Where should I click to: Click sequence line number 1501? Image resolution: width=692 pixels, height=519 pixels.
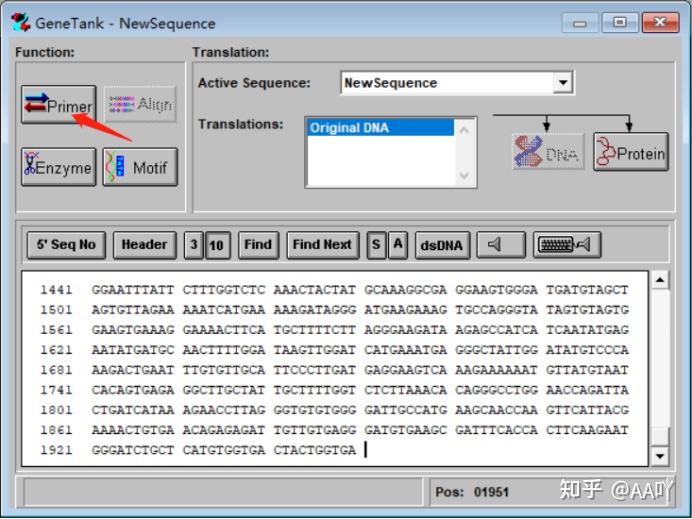click(x=56, y=310)
